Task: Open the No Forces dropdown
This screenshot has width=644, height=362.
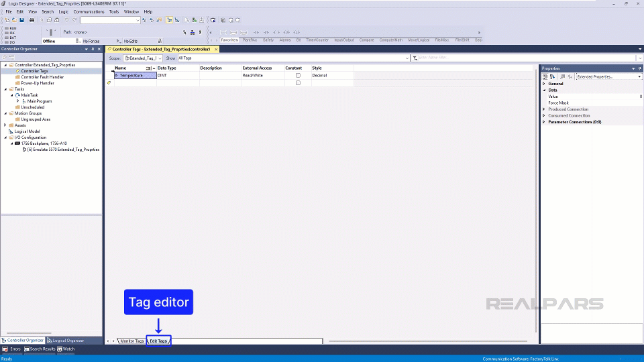Action: click(x=118, y=41)
